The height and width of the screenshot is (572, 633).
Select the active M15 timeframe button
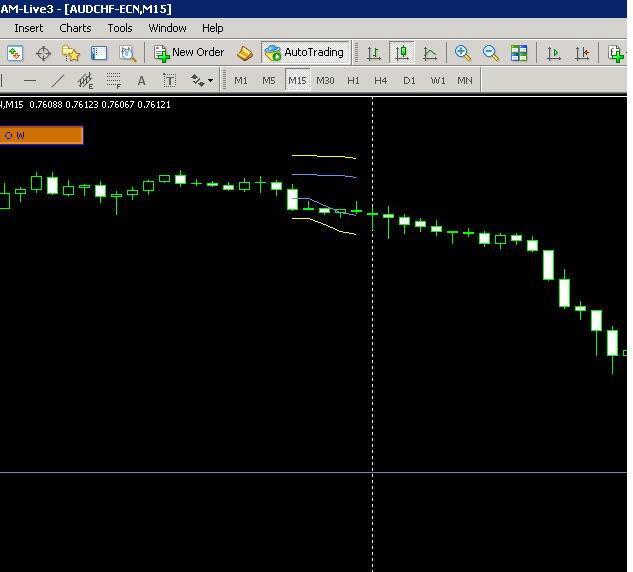(x=297, y=81)
